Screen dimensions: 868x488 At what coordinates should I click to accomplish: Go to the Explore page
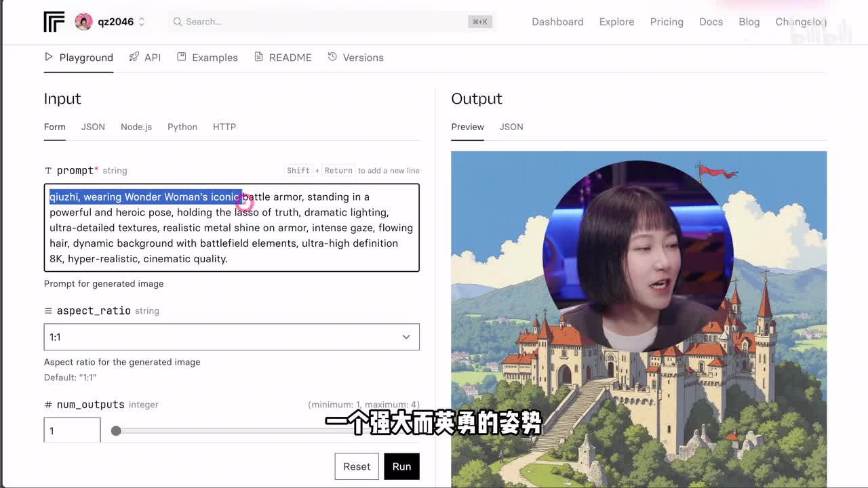(x=616, y=22)
